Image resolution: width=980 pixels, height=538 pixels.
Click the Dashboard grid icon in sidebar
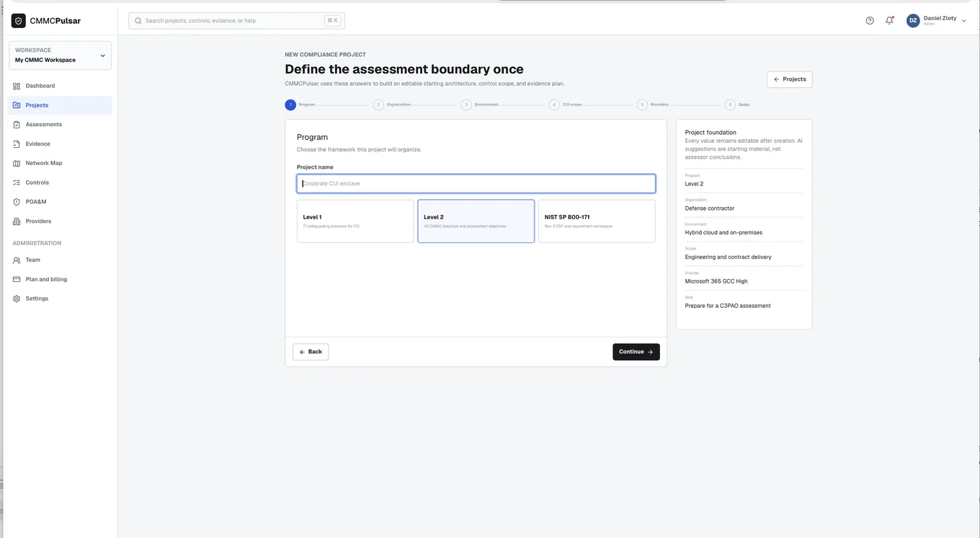coord(17,86)
